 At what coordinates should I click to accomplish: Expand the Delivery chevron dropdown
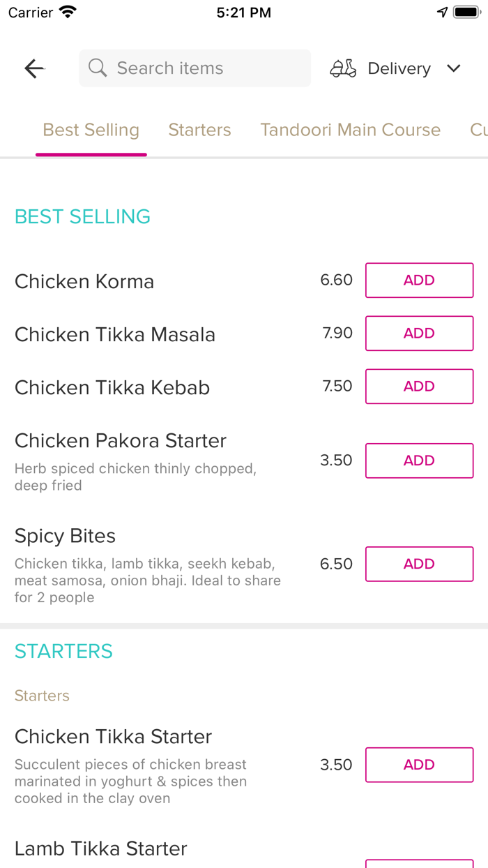coord(454,68)
